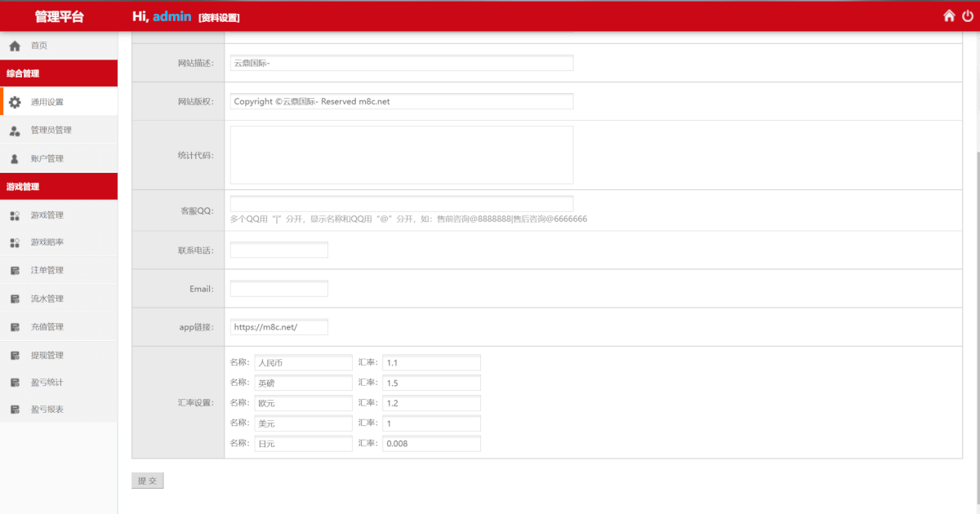Click the 游戏管理 sidebar icon

coord(15,215)
